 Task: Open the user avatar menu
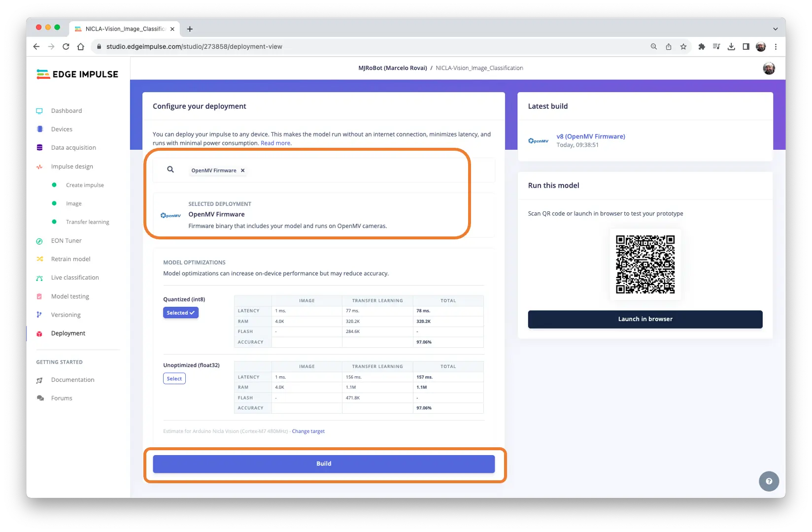(x=769, y=68)
